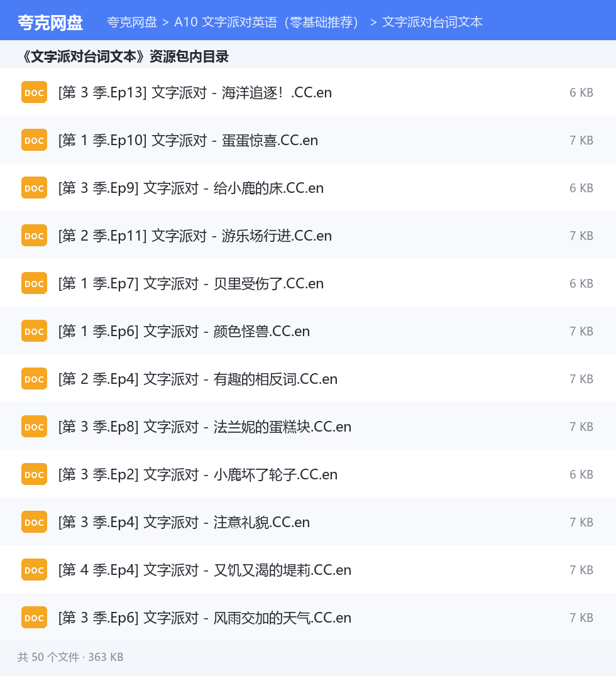
Task: Click the 7 KB size of 风雨交加的天气 file
Action: point(581,618)
